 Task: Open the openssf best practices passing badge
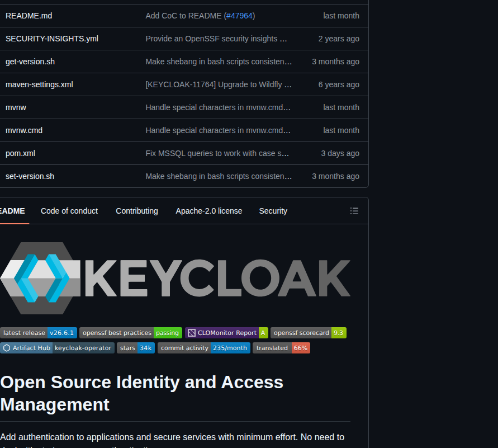[131, 333]
